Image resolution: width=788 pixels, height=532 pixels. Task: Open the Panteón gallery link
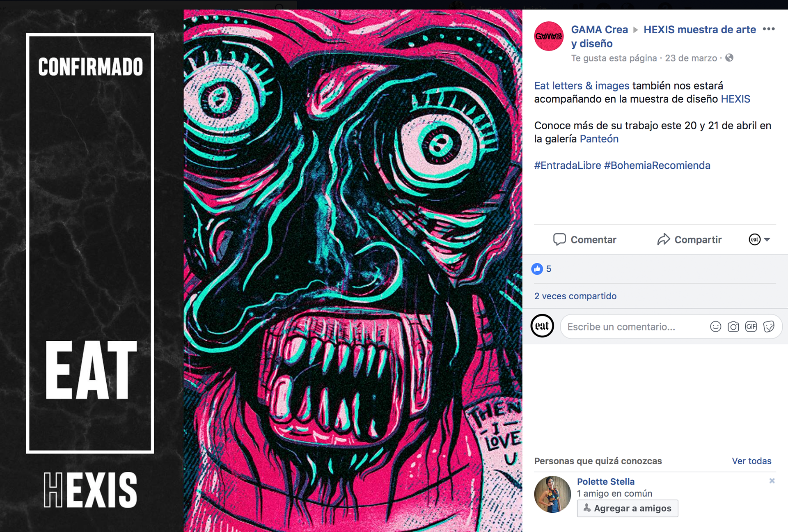599,139
